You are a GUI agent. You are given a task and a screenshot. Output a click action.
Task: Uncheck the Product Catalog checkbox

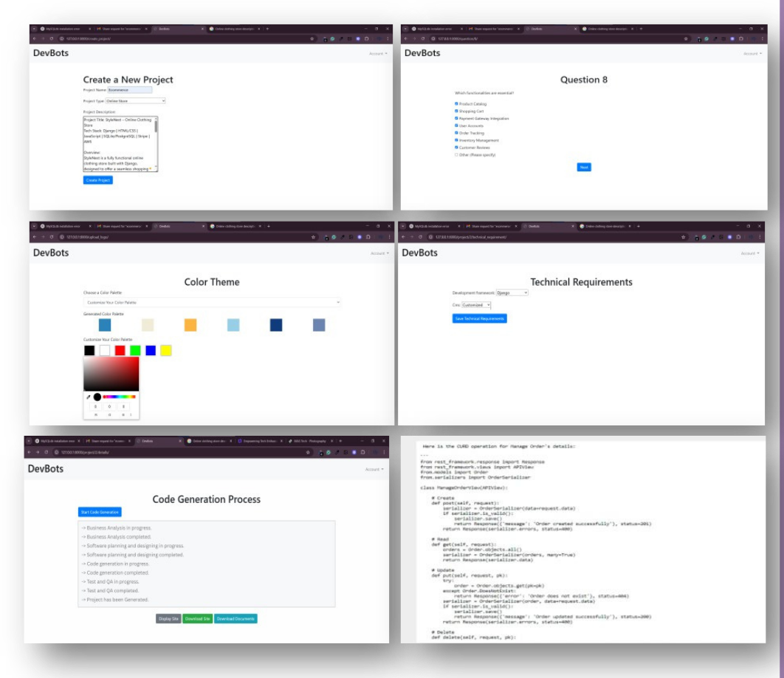coord(457,104)
